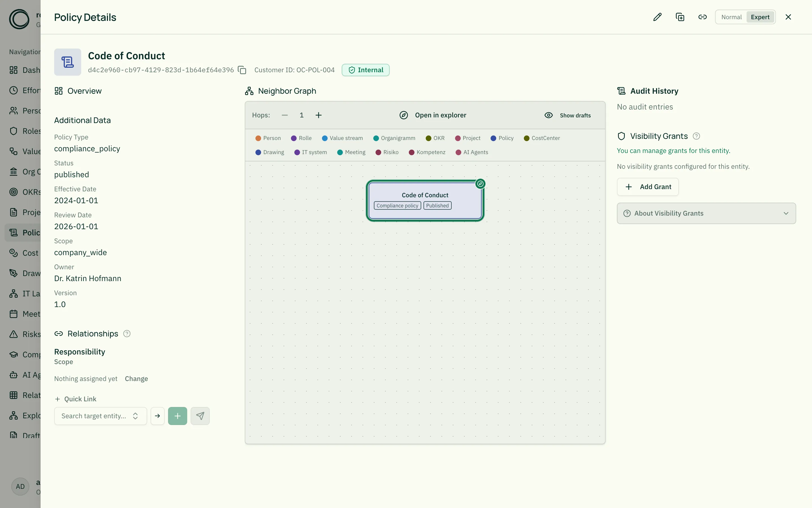Click the link icon in header

pyautogui.click(x=702, y=17)
